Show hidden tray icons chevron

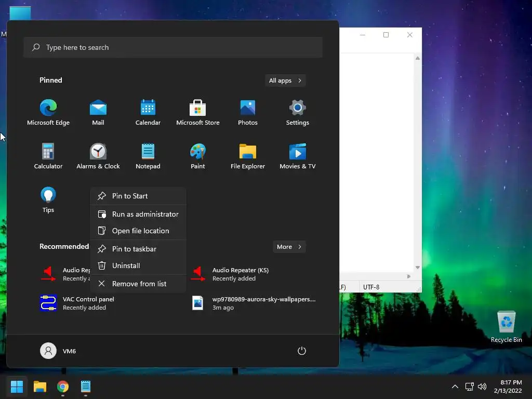tap(455, 387)
